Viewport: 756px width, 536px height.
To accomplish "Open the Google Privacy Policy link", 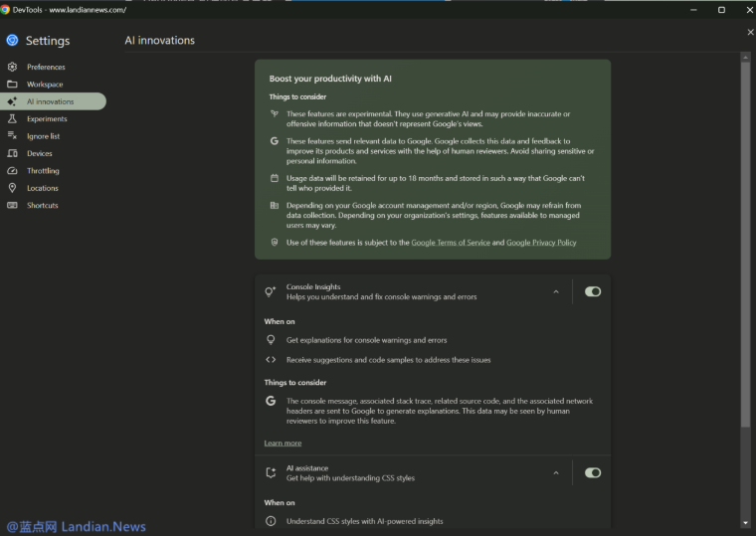I will tap(541, 243).
